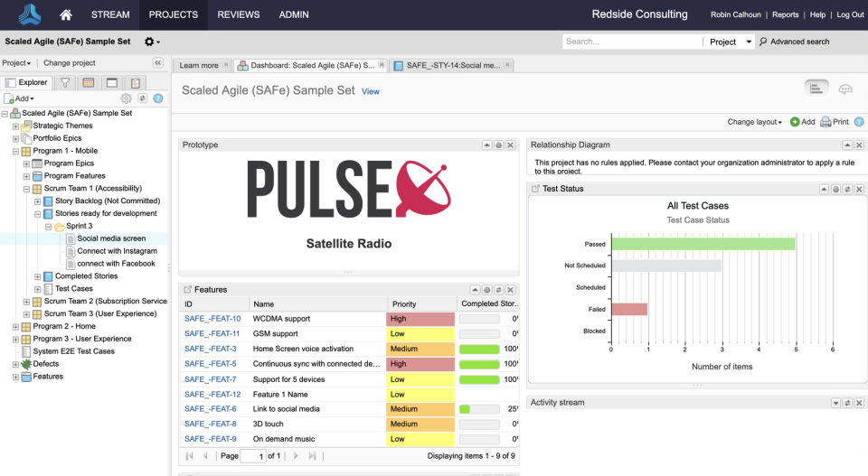Expand Program Features tree node
The height and width of the screenshot is (476, 868).
pos(26,176)
